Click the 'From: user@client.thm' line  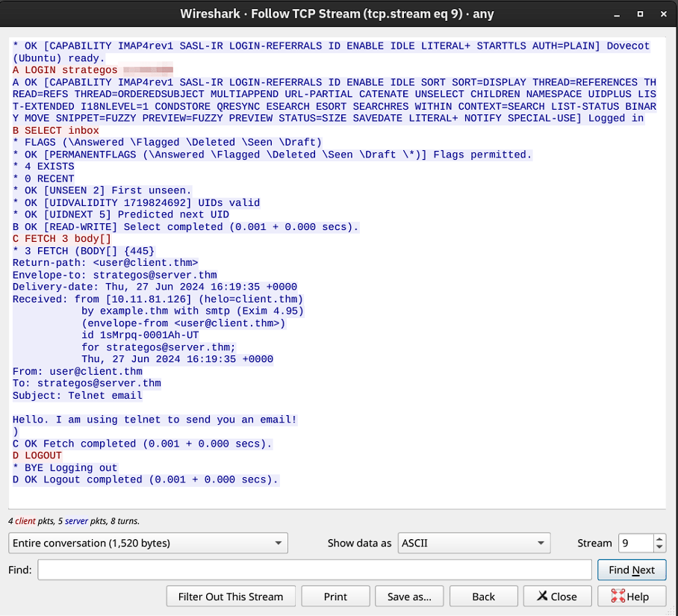(x=78, y=371)
